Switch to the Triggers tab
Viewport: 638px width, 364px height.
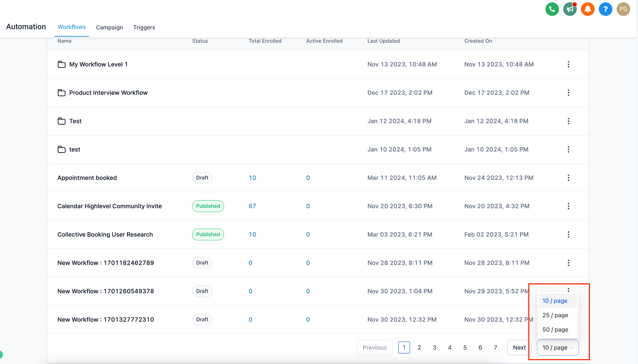click(144, 27)
